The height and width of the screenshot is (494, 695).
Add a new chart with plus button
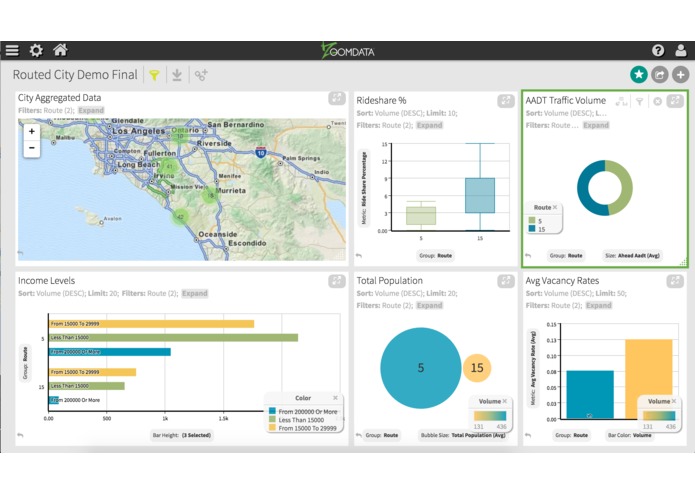pos(680,74)
